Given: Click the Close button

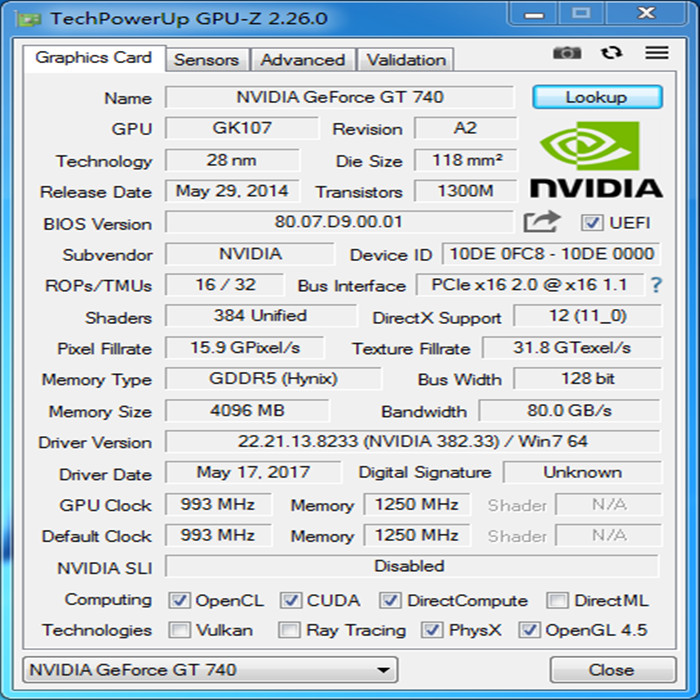Looking at the screenshot, I should [612, 670].
